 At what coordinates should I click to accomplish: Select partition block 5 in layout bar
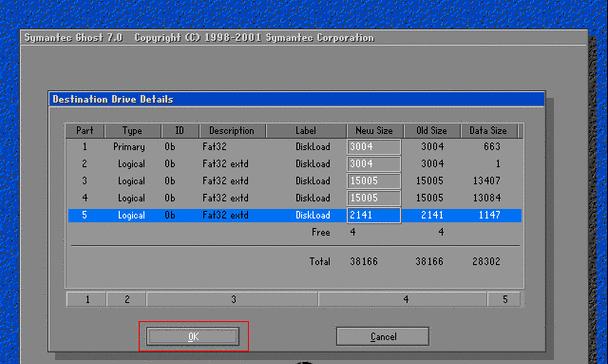click(504, 300)
